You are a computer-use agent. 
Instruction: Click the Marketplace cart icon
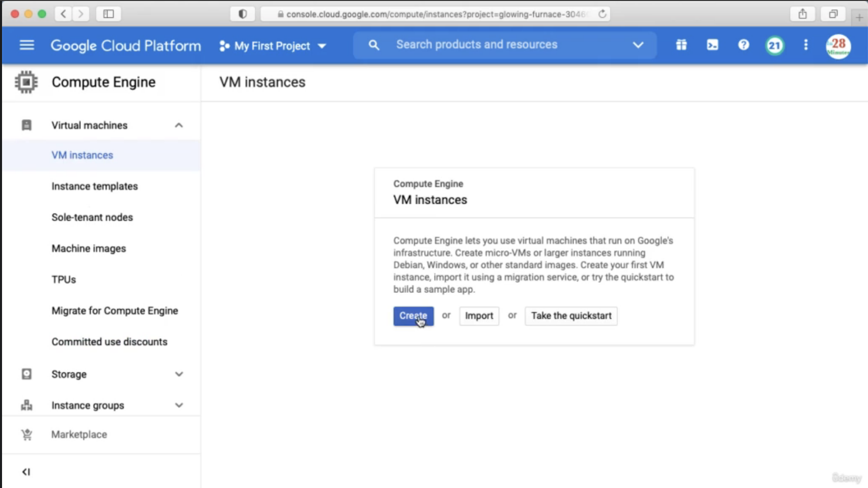pyautogui.click(x=26, y=435)
